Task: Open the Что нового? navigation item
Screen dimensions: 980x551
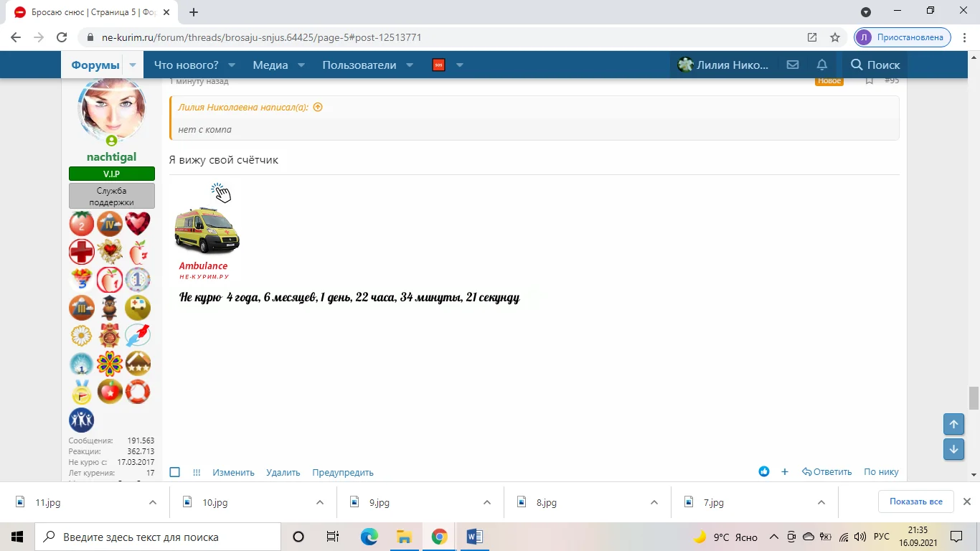Action: pos(186,65)
